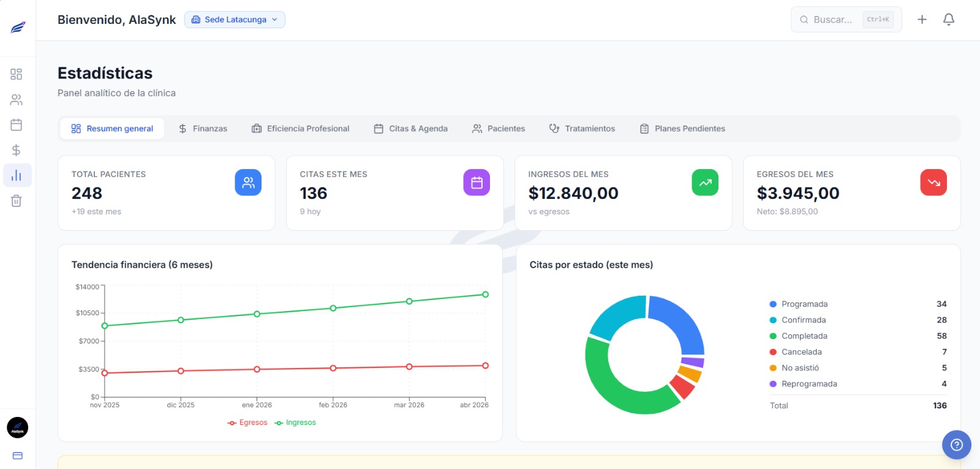
Task: Click the notifications bell icon
Action: point(948,20)
